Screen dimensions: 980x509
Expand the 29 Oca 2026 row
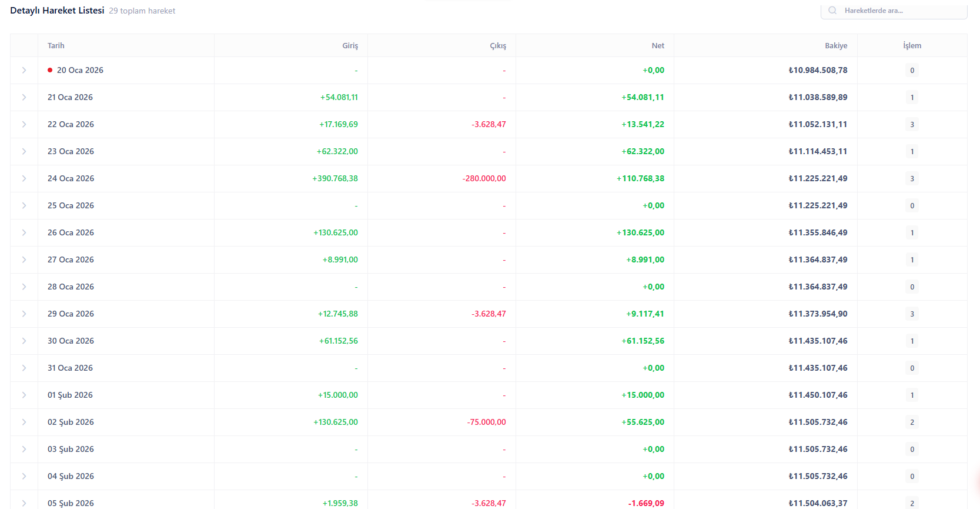coord(24,314)
